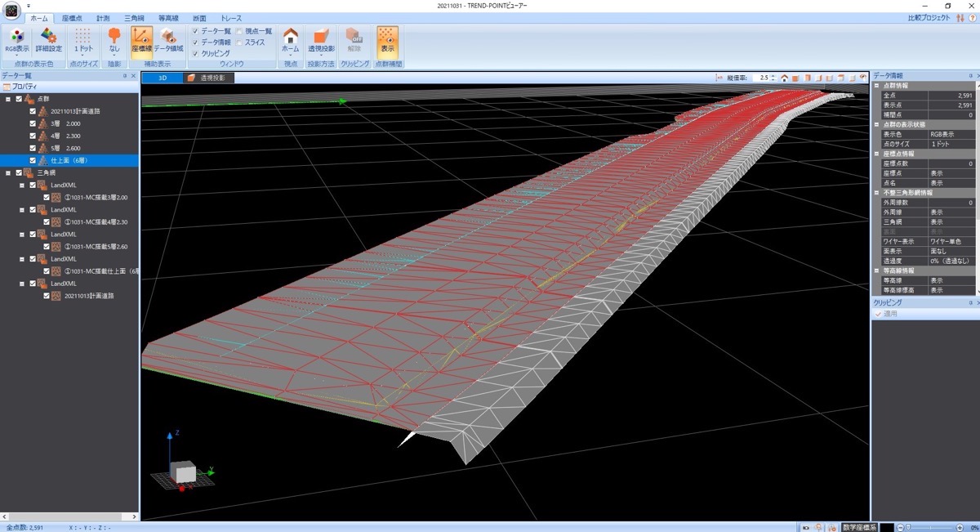Image resolution: width=980 pixels, height=532 pixels.
Task: Click the 解除 clipping release icon
Action: pyautogui.click(x=354, y=37)
